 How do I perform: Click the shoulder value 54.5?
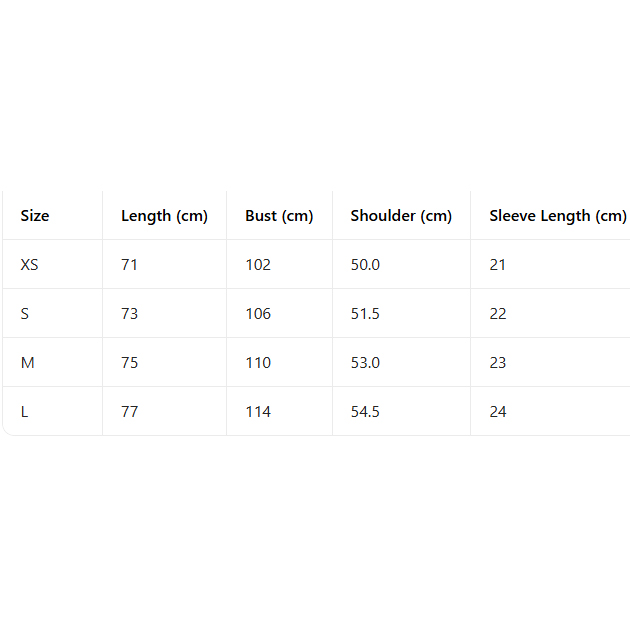pyautogui.click(x=365, y=412)
